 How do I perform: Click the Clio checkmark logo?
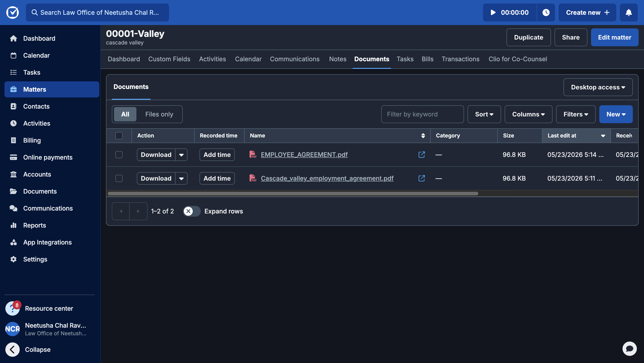pos(13,13)
